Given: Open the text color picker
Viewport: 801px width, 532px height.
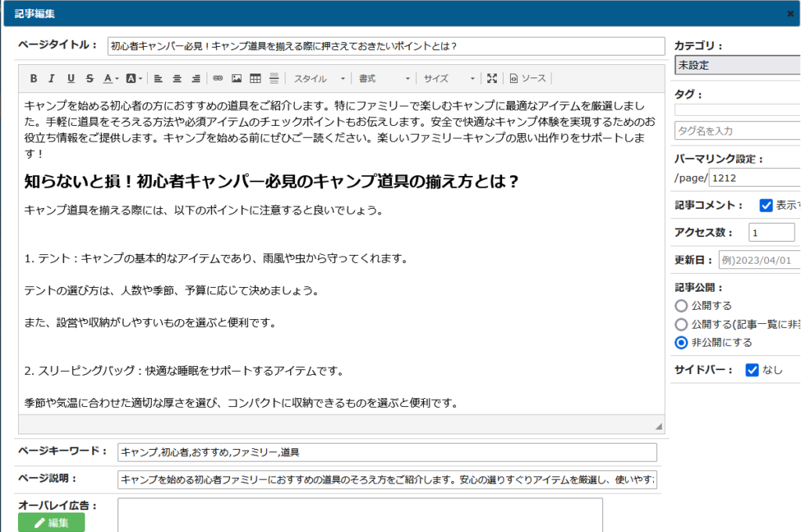Looking at the screenshot, I should coord(110,78).
